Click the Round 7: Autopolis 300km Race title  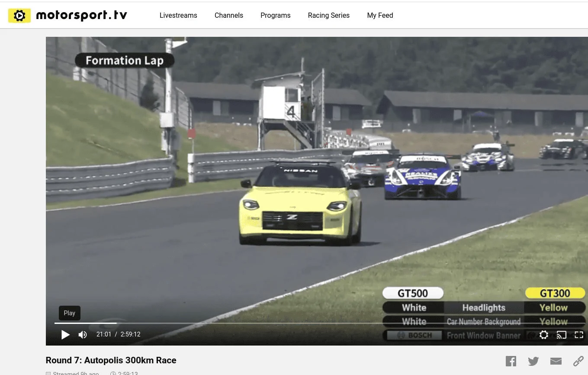(x=111, y=360)
